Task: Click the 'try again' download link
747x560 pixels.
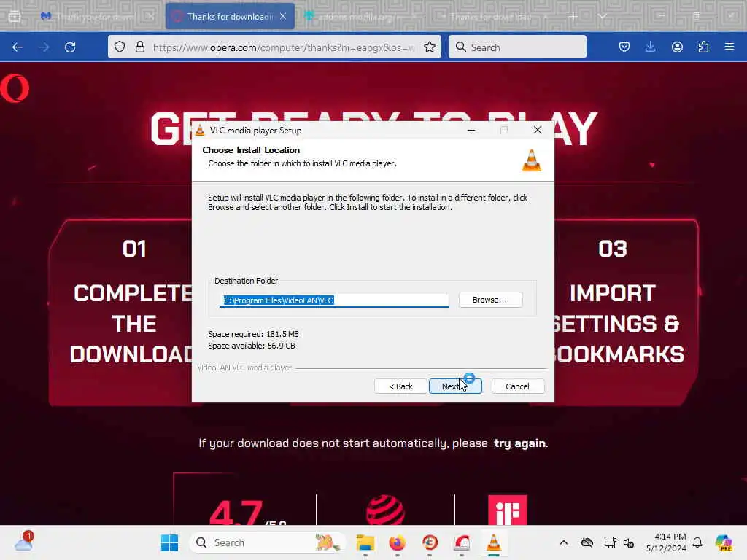Action: tap(519, 443)
